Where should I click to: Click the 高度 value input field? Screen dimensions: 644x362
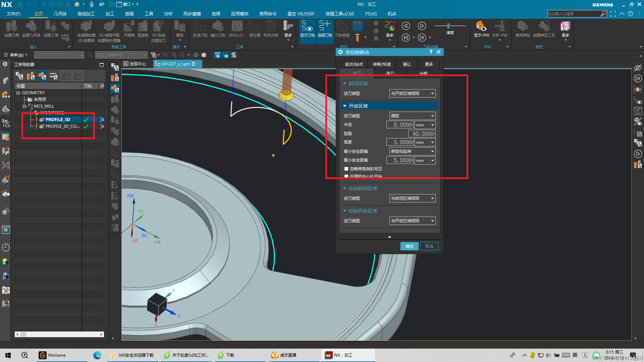(x=400, y=142)
